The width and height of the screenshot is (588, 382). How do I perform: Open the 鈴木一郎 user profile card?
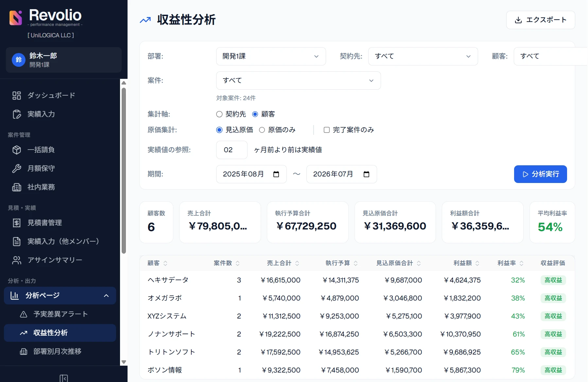tap(64, 60)
